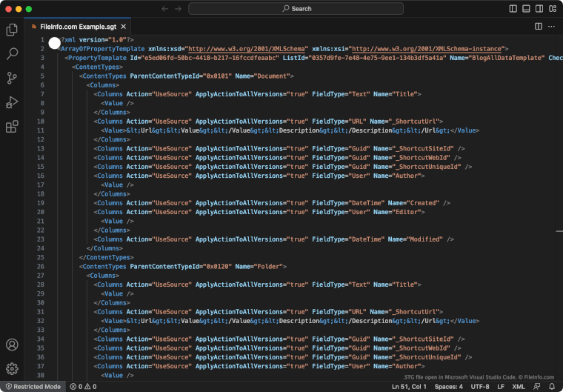Open the Customize Layout icon
The height and width of the screenshot is (392, 563).
(x=553, y=9)
